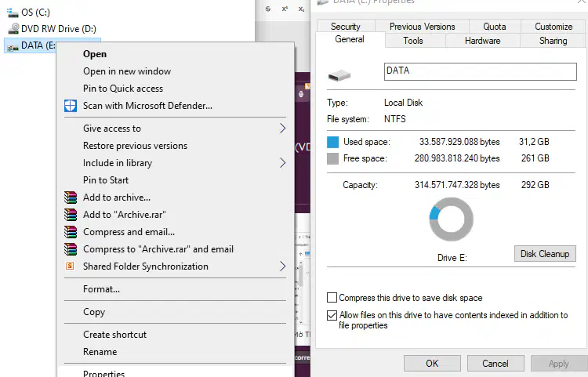The width and height of the screenshot is (588, 377).
Task: Click Cancel in Properties dialog
Action: [495, 363]
